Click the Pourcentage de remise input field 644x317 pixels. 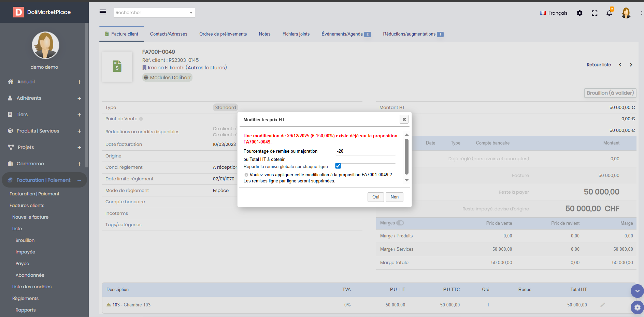coord(365,151)
